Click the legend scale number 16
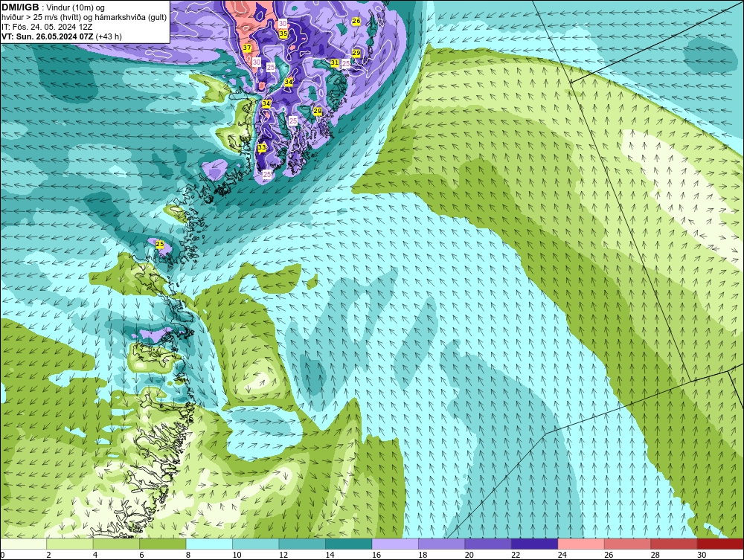Image resolution: width=744 pixels, height=560 pixels. pyautogui.click(x=376, y=555)
